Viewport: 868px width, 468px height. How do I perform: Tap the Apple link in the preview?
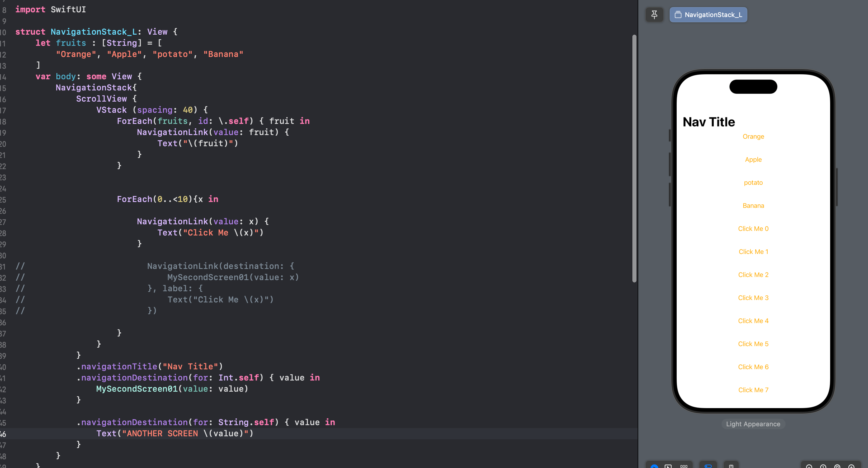click(753, 159)
